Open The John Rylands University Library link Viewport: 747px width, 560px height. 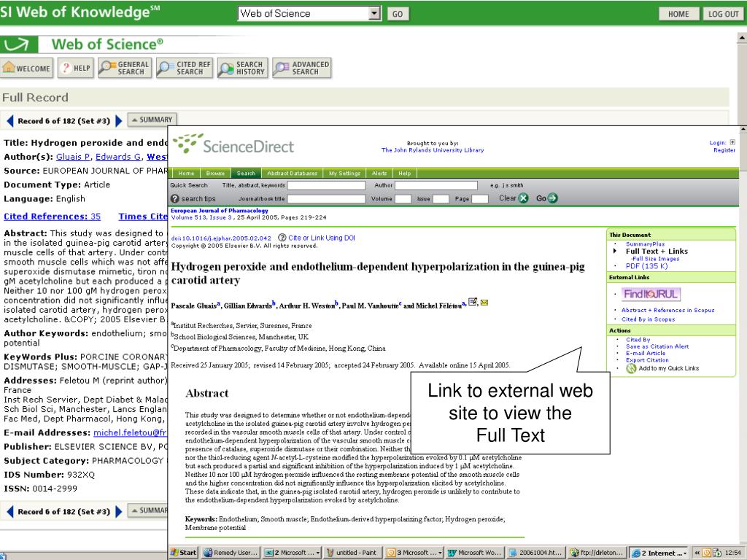pyautogui.click(x=432, y=150)
